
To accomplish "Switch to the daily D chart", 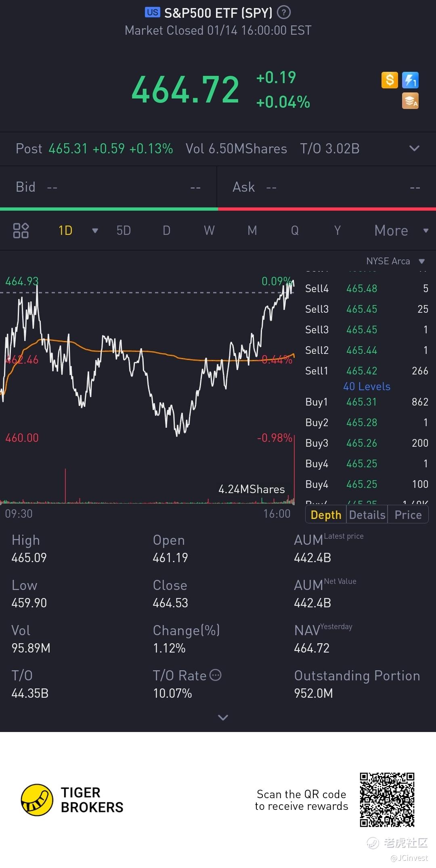I will (x=166, y=230).
